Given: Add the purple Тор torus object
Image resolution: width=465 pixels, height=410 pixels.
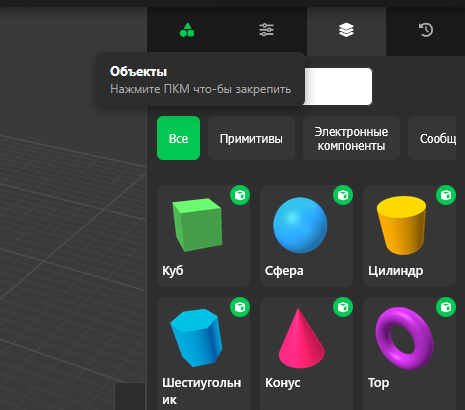Looking at the screenshot, I should [x=409, y=353].
